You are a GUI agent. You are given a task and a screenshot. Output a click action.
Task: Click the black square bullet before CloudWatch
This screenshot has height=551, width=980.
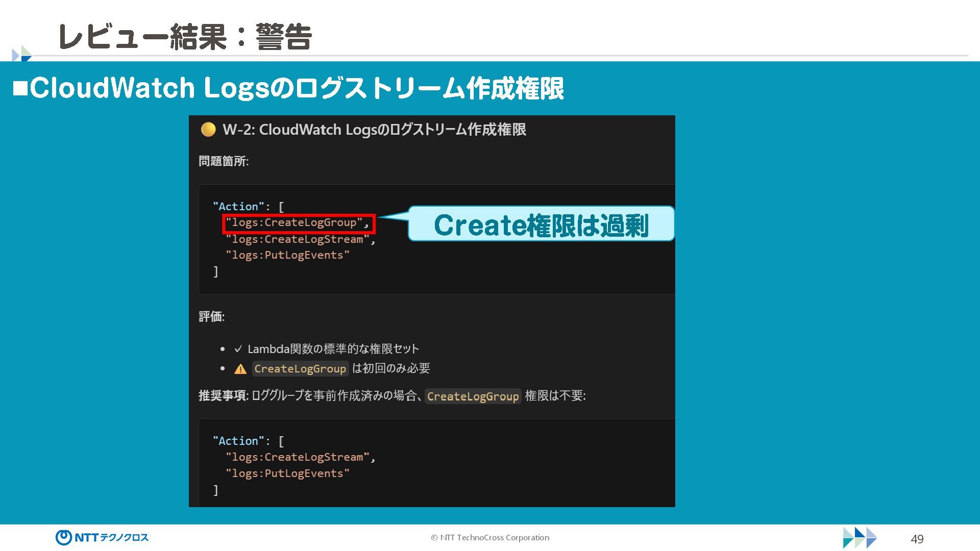tap(20, 88)
